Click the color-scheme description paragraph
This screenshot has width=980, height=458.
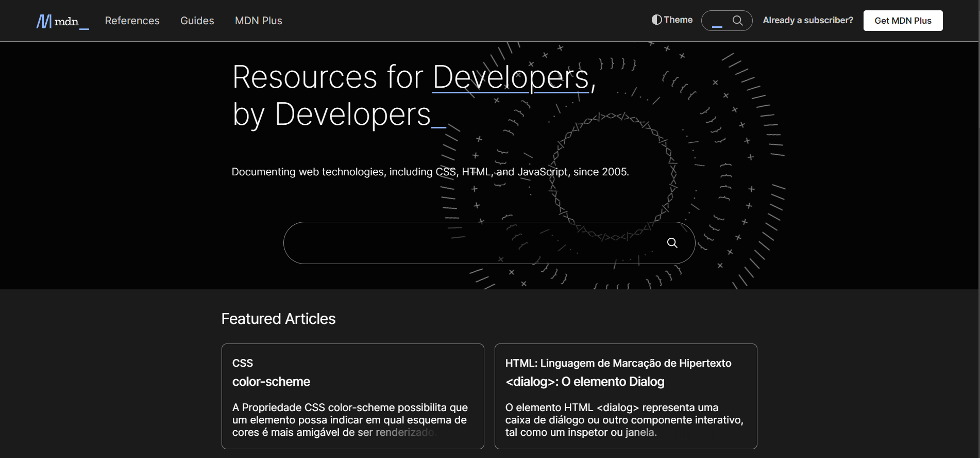click(350, 420)
